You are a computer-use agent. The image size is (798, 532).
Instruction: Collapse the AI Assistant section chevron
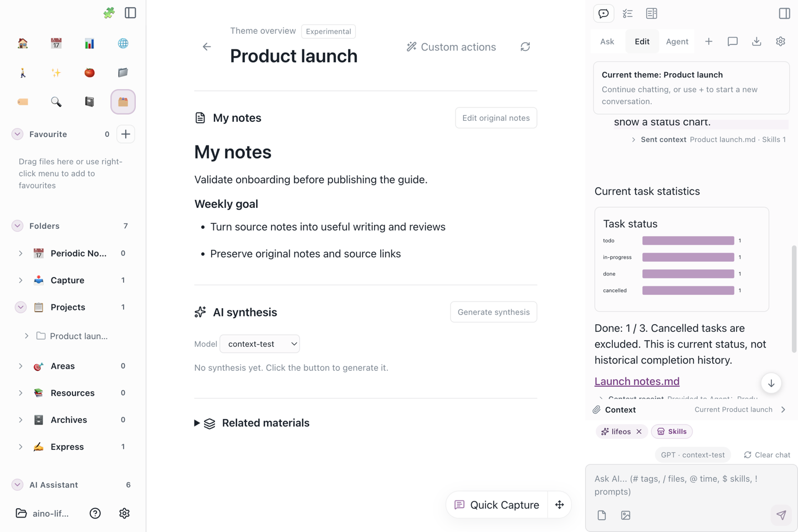click(17, 485)
